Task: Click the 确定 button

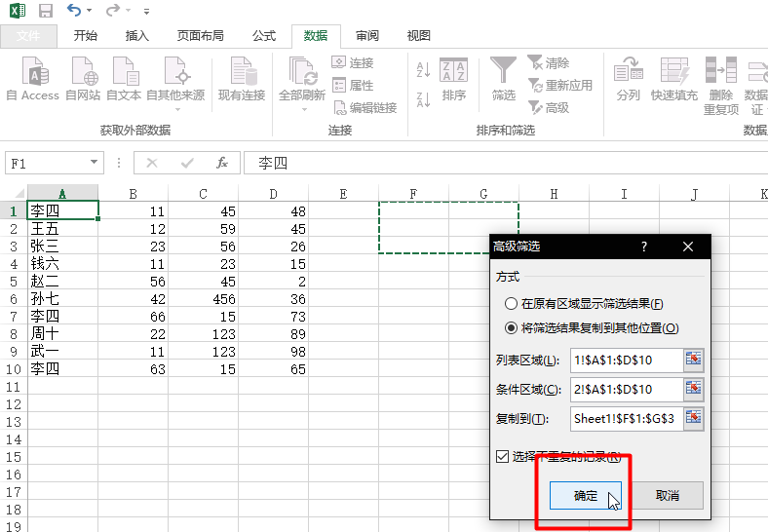Action: click(586, 496)
